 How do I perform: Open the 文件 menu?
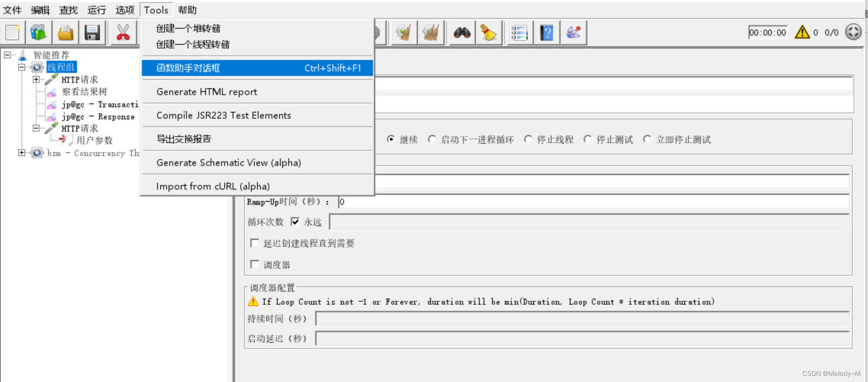(x=12, y=10)
